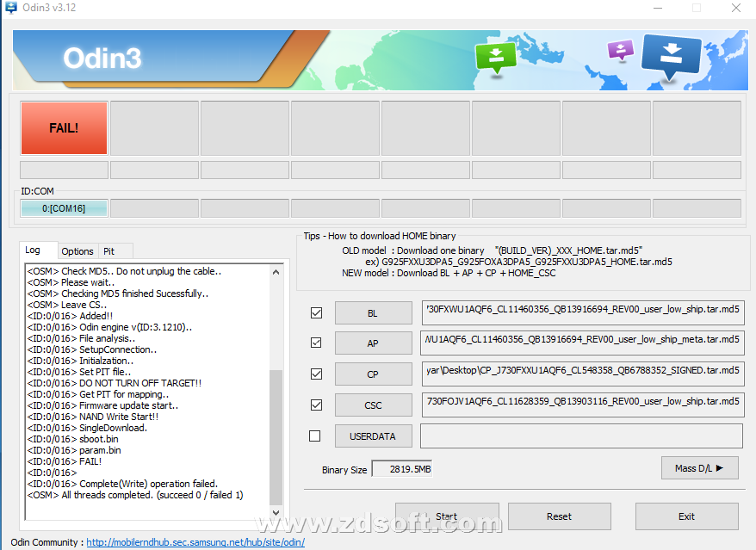Click the log scrollbar down arrow
756x550 pixels.
[276, 513]
